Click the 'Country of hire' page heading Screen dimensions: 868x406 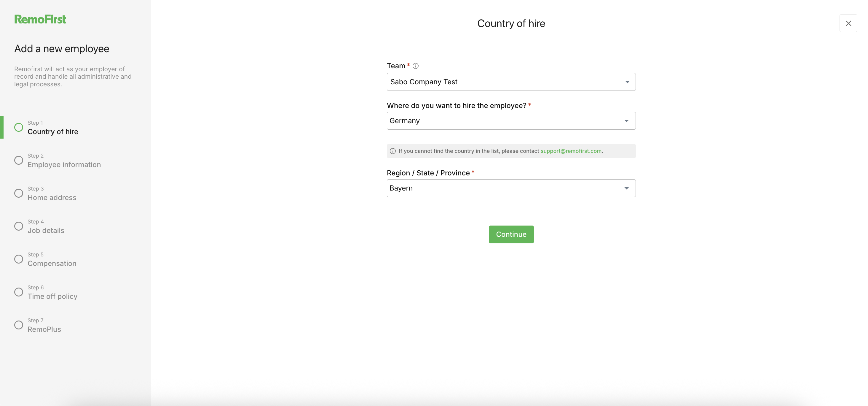click(511, 24)
